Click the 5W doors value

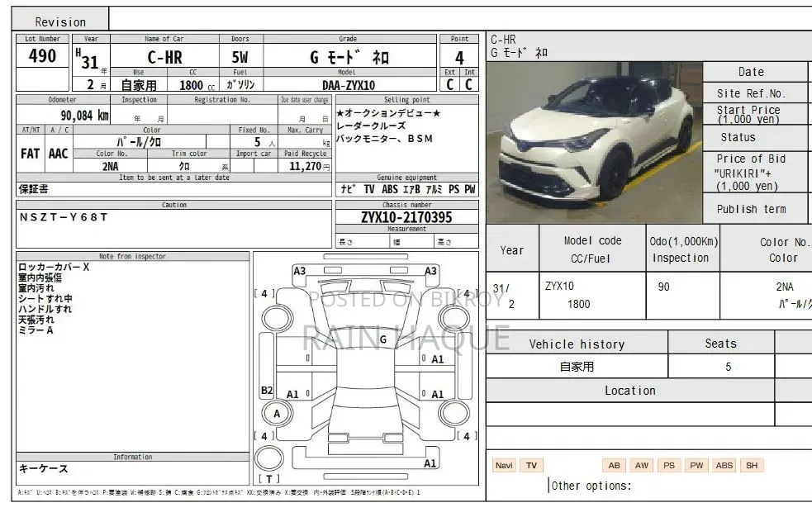tap(240, 56)
